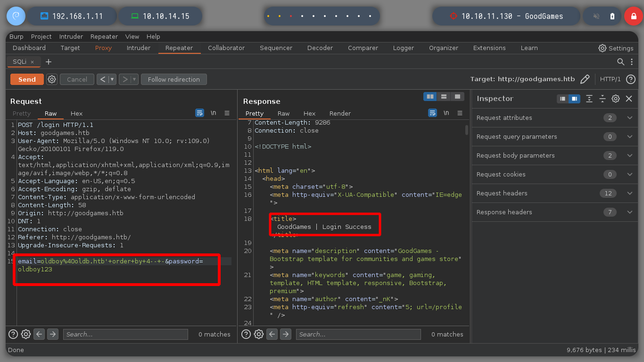Image resolution: width=644 pixels, height=362 pixels.
Task: Click the Follow redirection button
Action: (174, 79)
